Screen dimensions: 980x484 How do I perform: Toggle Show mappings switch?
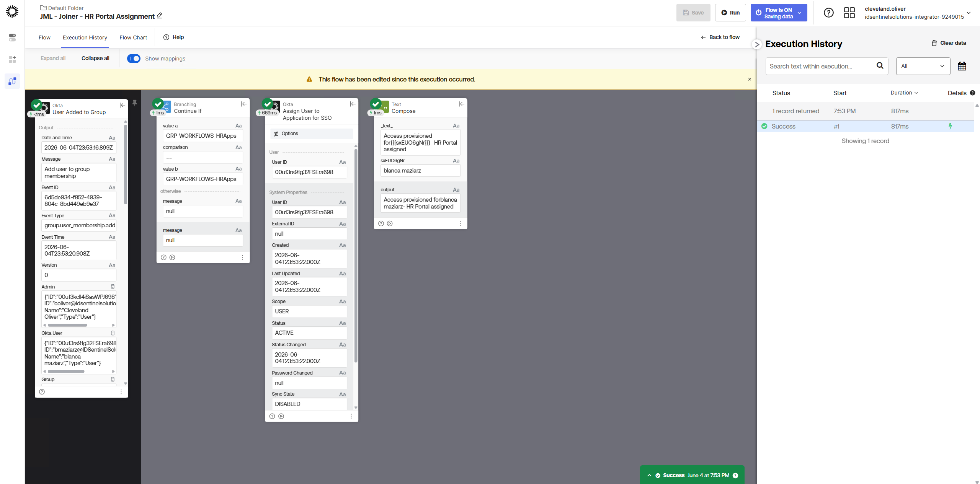[x=134, y=59]
